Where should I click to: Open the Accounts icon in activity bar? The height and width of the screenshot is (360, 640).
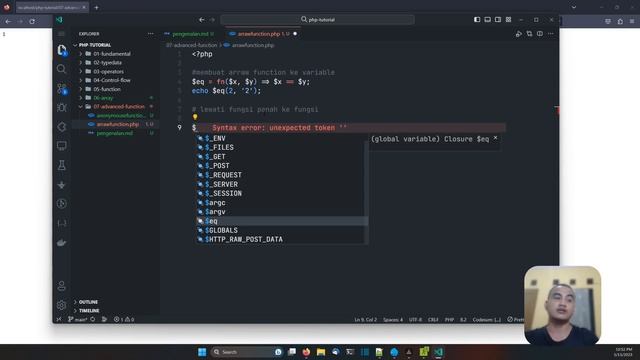click(62, 286)
